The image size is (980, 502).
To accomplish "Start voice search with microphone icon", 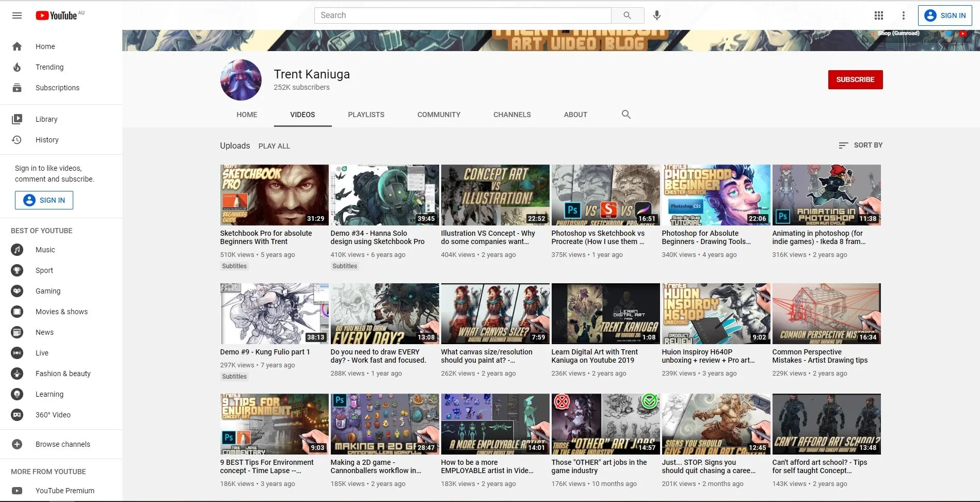I will (657, 15).
